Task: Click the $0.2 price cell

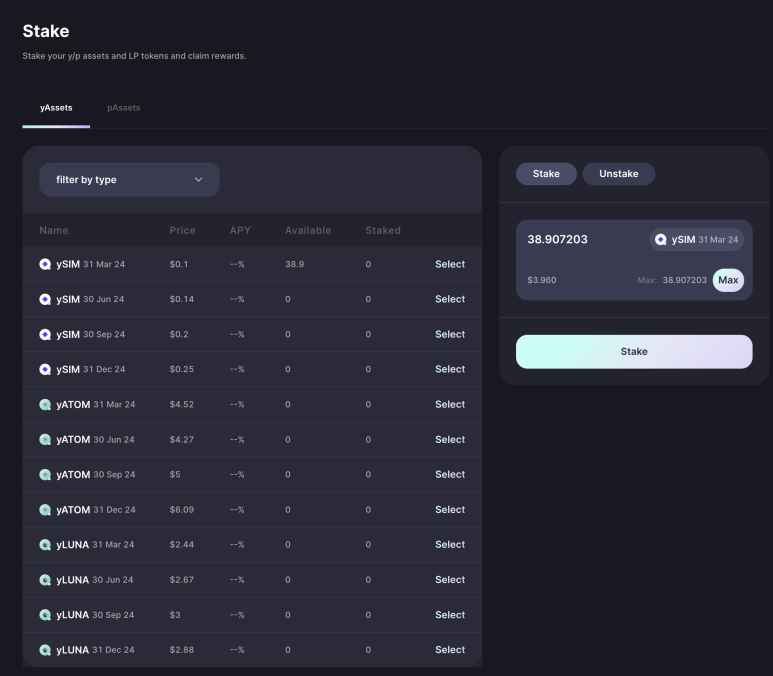Action: (x=179, y=334)
